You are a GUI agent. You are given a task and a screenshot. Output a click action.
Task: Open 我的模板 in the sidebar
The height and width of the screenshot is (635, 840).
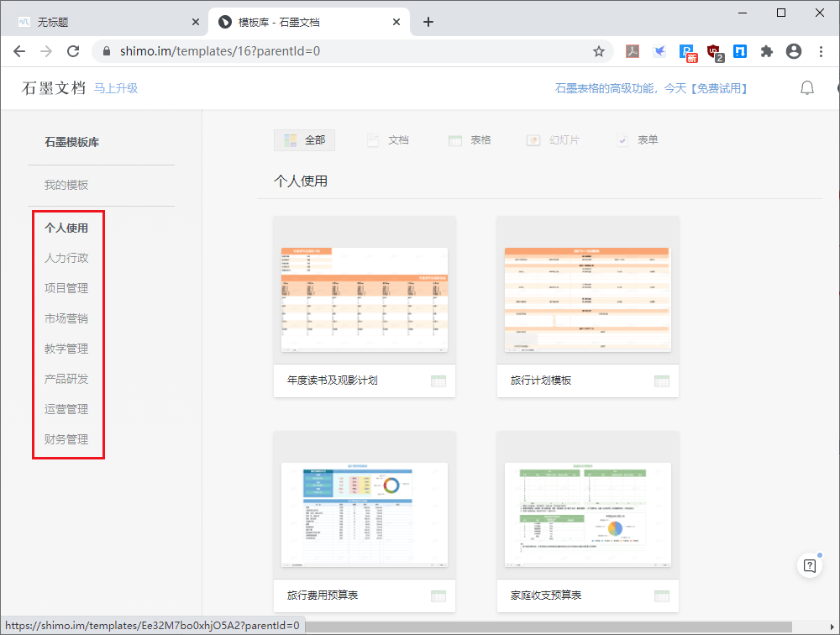(66, 185)
